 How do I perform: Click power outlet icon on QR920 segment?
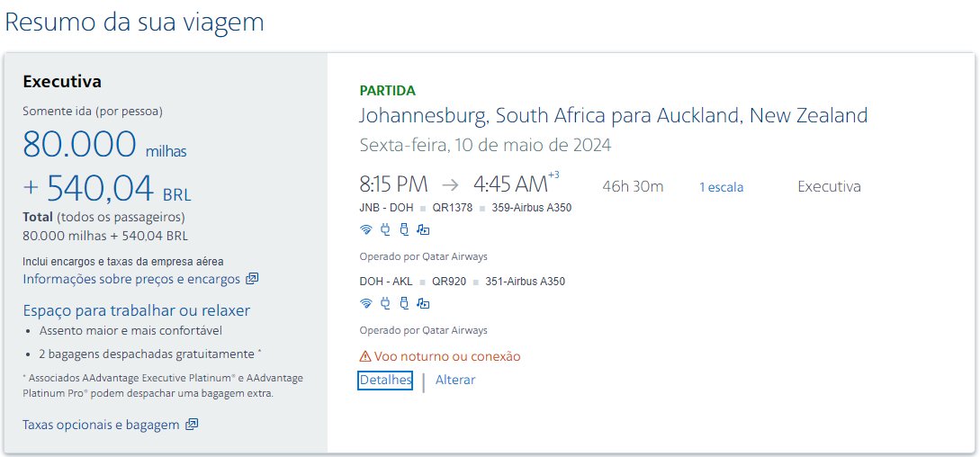click(385, 303)
